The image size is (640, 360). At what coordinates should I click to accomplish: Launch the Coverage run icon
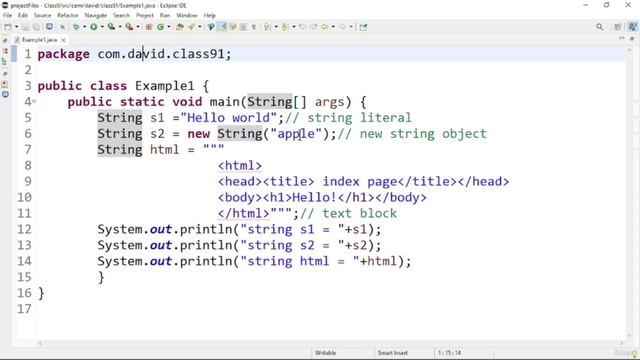[x=111, y=27]
